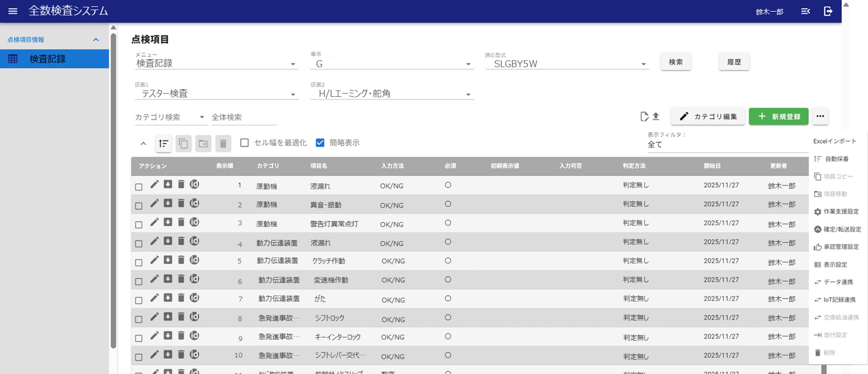868x374 pixels.
Task: Click the file export icon beside upload
Action: 644,116
